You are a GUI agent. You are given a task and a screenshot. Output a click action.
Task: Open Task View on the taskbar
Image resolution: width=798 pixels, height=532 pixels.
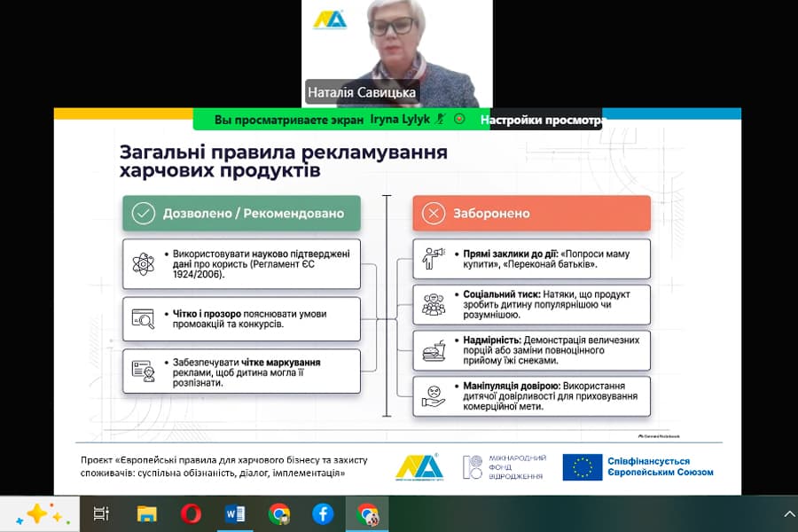click(x=101, y=514)
